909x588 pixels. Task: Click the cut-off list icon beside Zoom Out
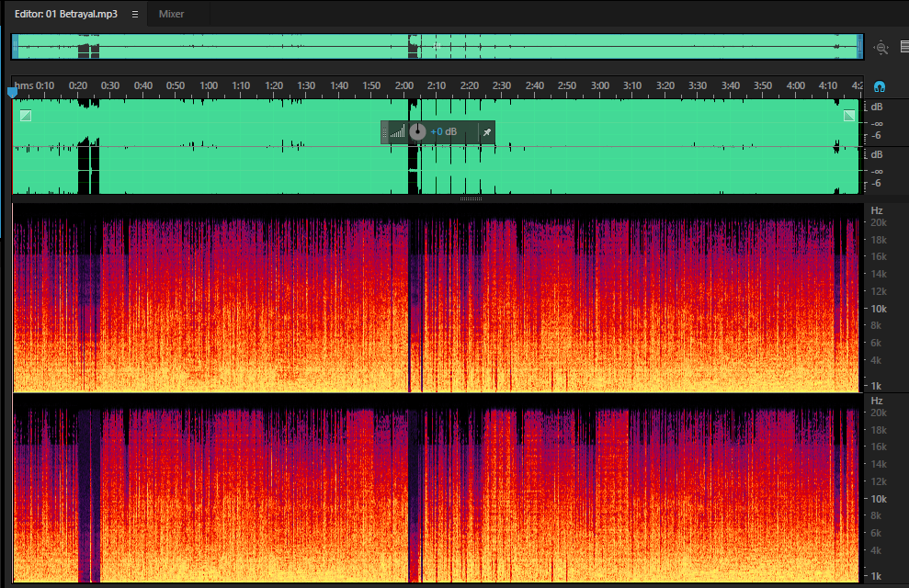pyautogui.click(x=904, y=47)
